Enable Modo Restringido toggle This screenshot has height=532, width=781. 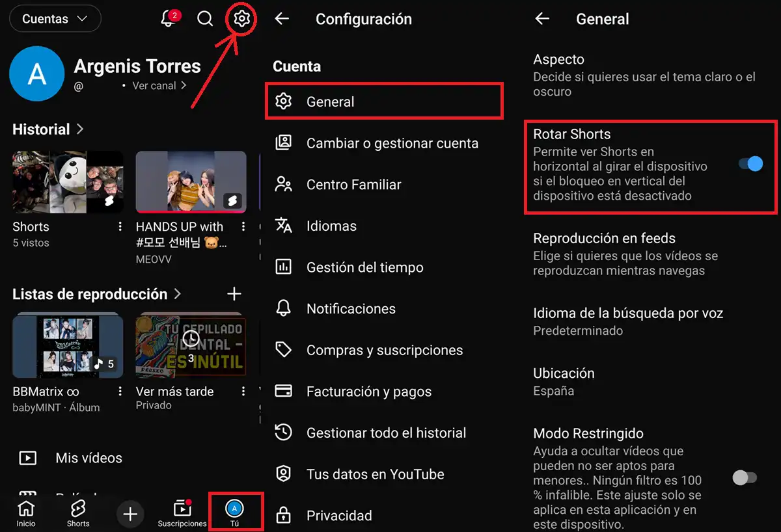point(744,478)
